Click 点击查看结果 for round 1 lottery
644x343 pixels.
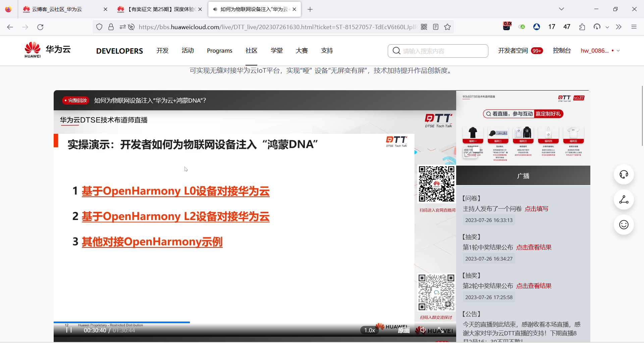(533, 247)
